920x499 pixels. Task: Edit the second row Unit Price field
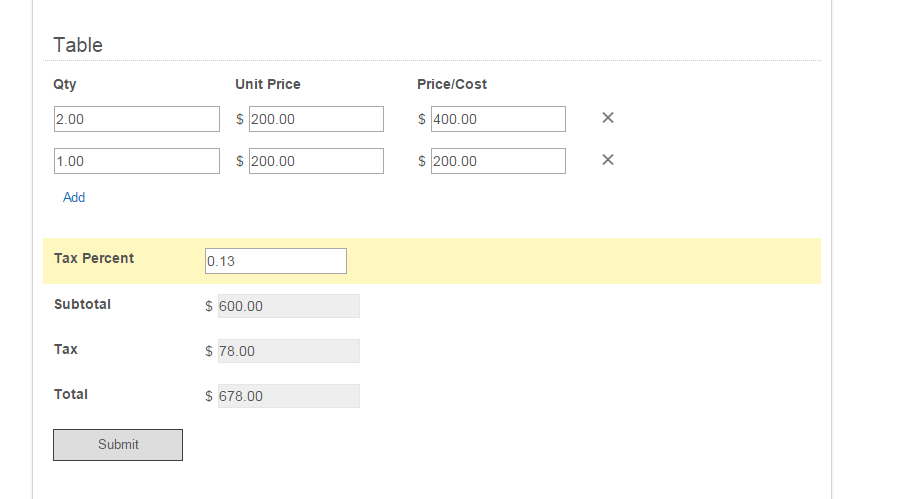[x=316, y=161]
